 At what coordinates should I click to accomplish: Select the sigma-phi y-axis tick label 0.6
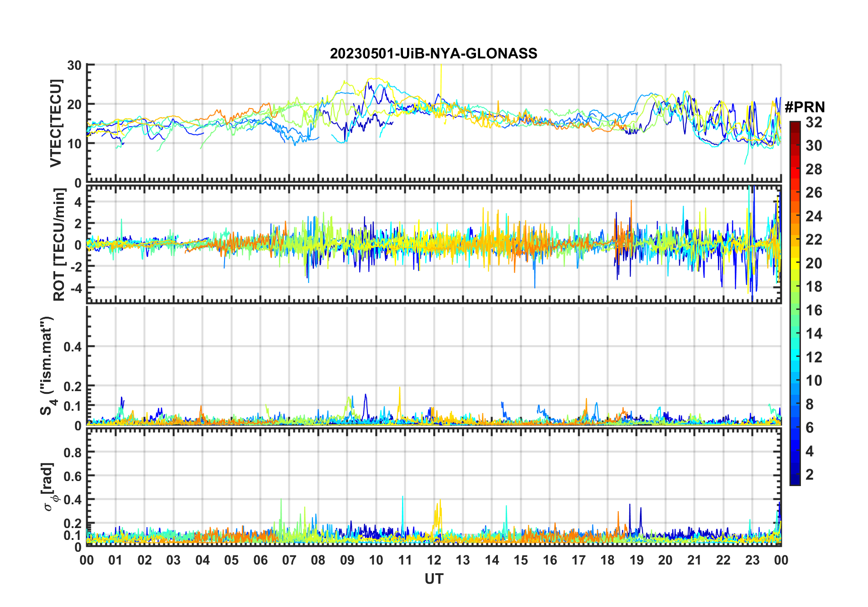coord(73,476)
